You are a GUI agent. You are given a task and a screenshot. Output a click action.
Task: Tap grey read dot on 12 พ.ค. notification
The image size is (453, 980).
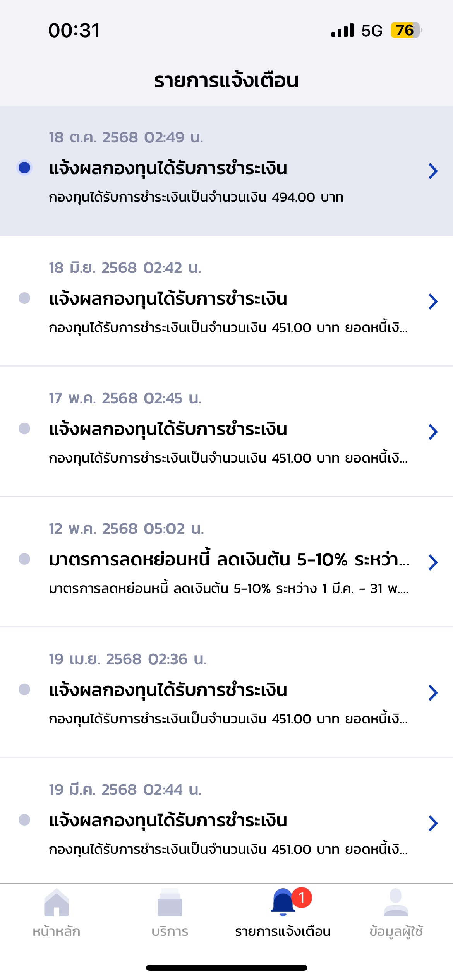pos(24,559)
